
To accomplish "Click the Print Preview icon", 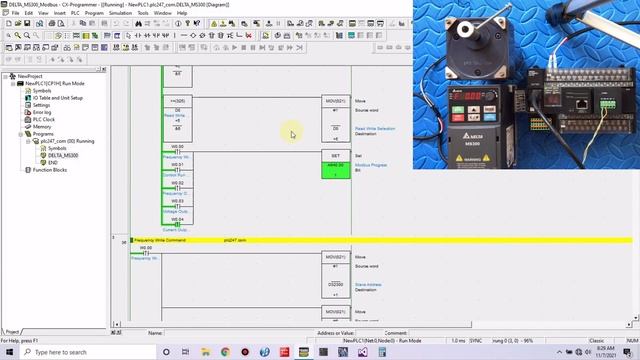I will pyautogui.click(x=61, y=24).
